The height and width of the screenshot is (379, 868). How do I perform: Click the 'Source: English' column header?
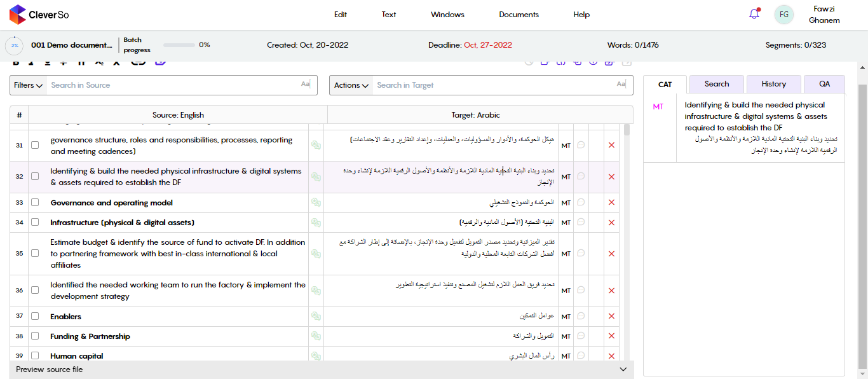(x=178, y=115)
